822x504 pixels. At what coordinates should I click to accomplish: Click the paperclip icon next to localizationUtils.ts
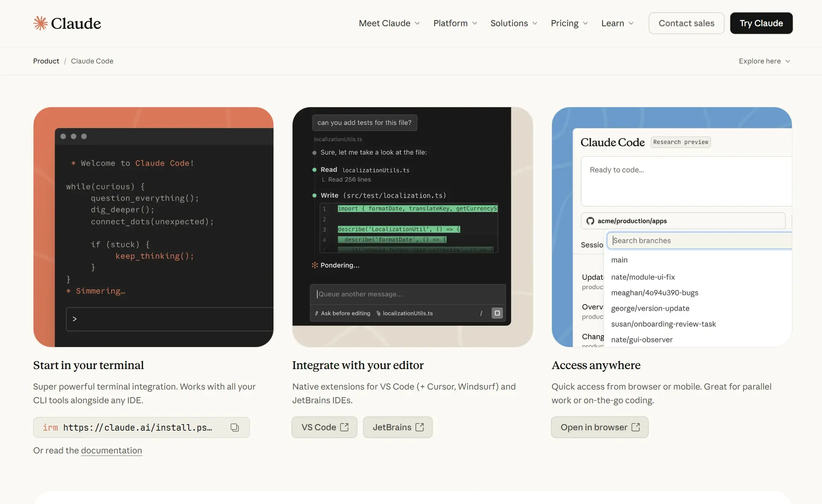click(x=378, y=314)
